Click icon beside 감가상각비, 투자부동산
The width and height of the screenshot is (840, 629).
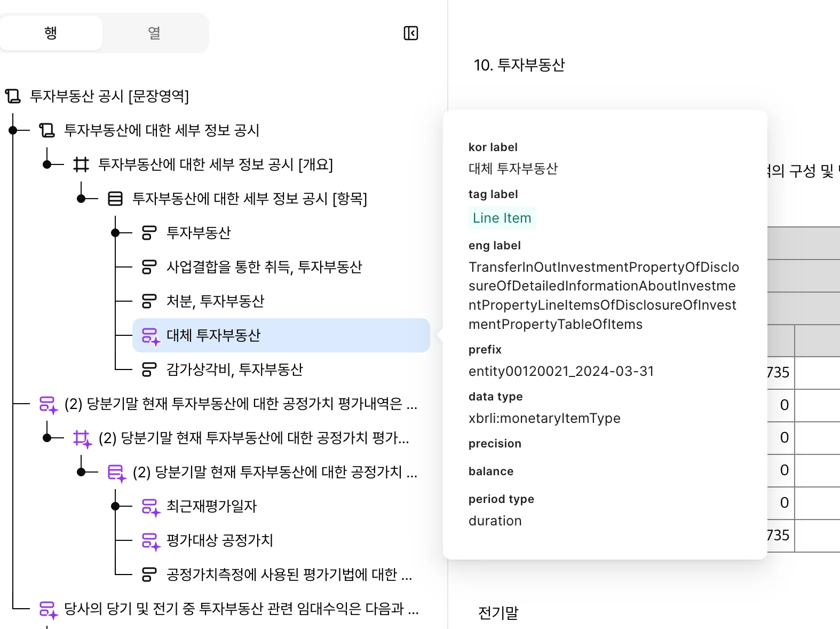point(149,369)
